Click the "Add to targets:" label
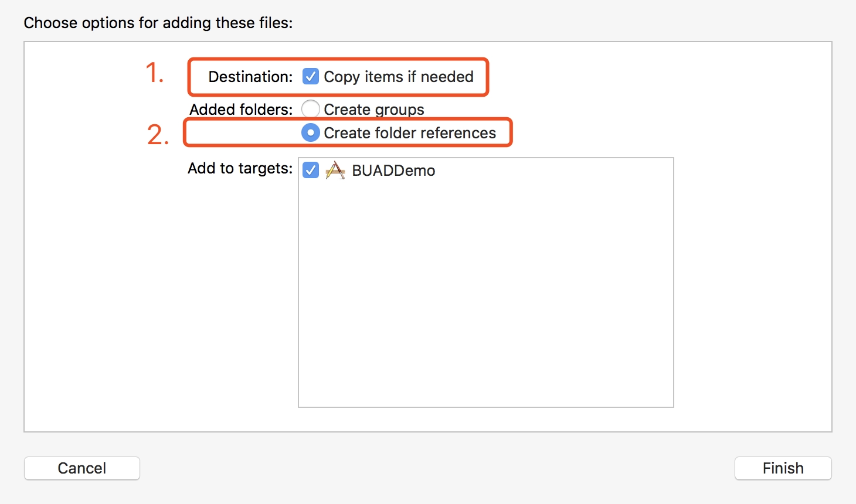The image size is (856, 504). click(x=240, y=168)
